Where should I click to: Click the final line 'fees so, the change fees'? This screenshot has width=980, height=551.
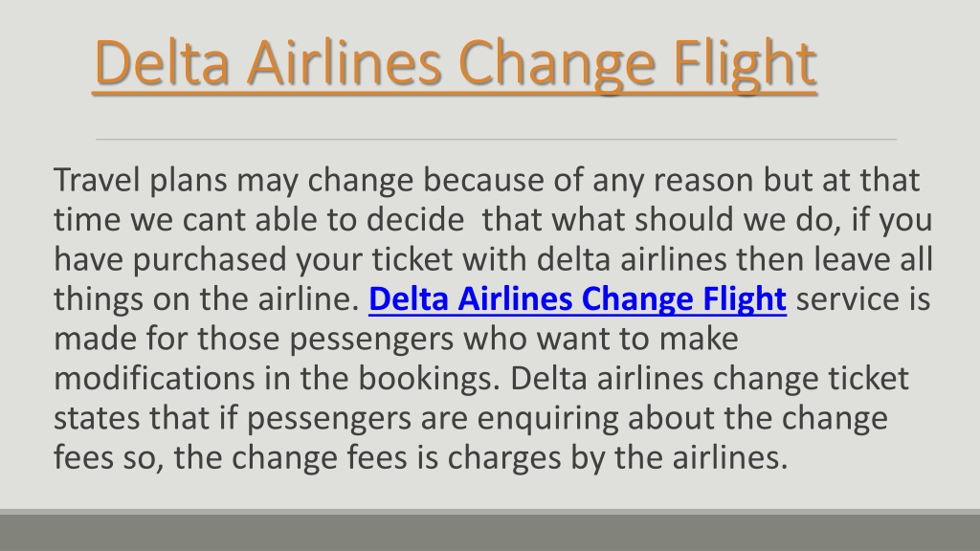pyautogui.click(x=421, y=458)
